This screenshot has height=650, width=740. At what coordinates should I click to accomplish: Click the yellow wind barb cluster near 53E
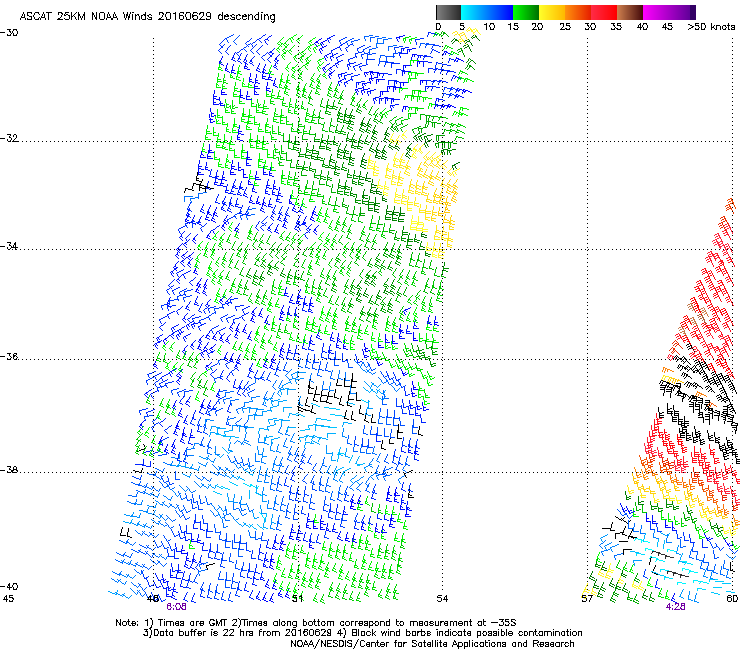pos(415,194)
